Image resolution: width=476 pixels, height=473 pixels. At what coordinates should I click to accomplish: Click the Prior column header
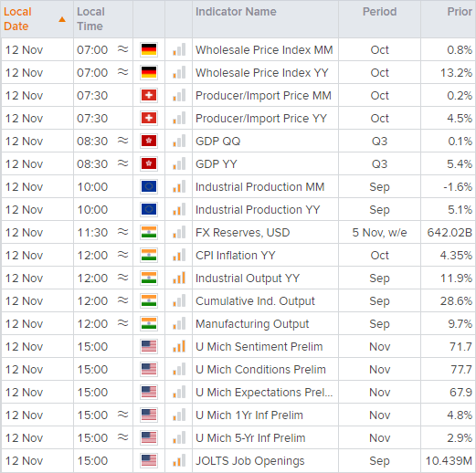pos(460,12)
